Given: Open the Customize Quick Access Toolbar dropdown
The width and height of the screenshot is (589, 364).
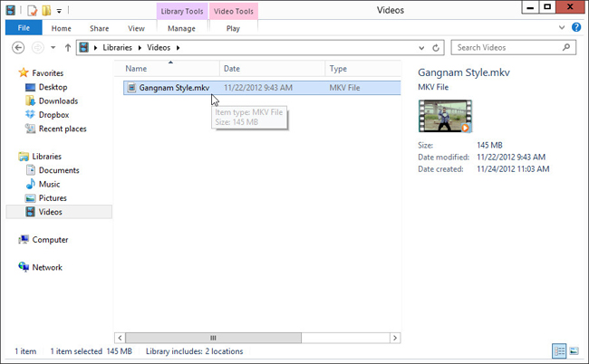Looking at the screenshot, I should [x=59, y=11].
